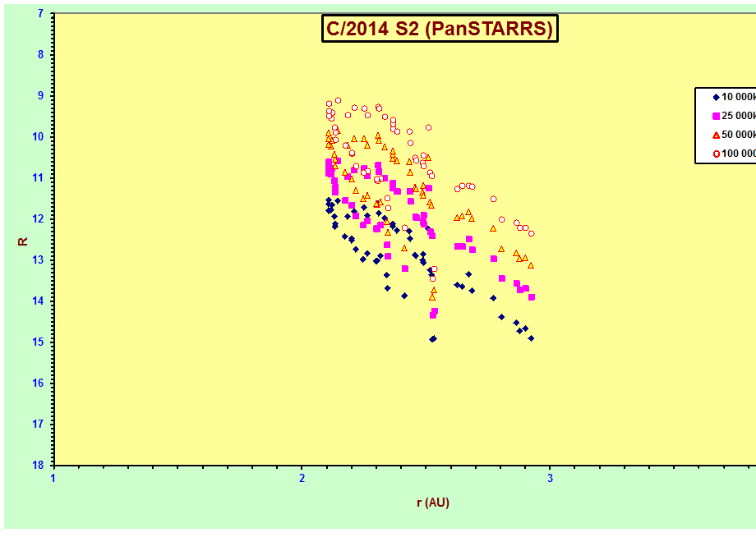Click x-axis tick label 2

point(302,478)
